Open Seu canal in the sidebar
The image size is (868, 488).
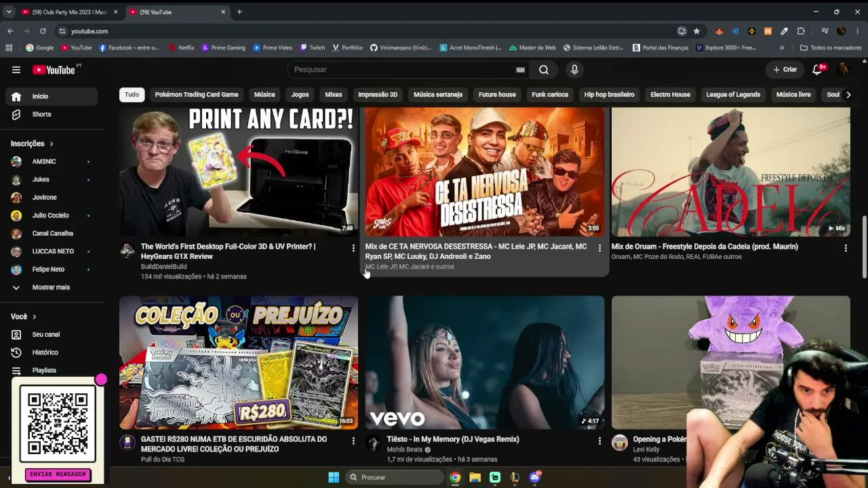pos(52,335)
